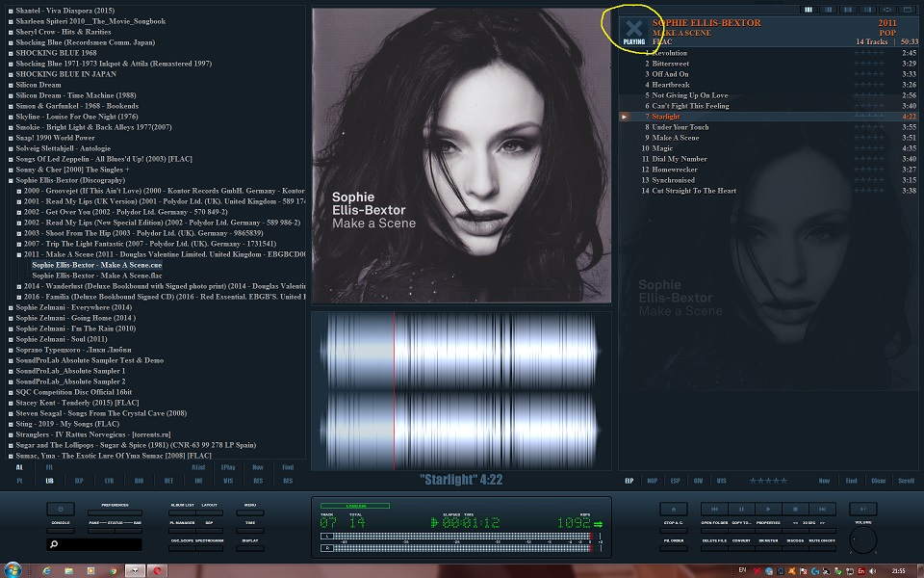Click the Play transport button

(x=768, y=509)
